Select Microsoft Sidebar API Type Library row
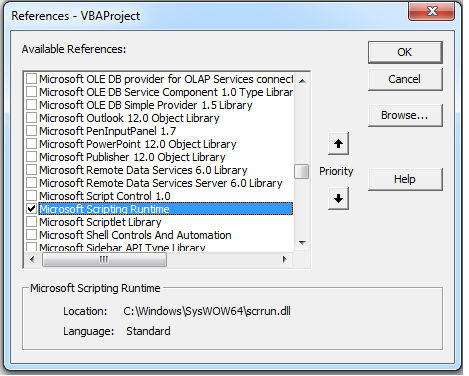Screen dimensions: 469x376 tap(122, 247)
